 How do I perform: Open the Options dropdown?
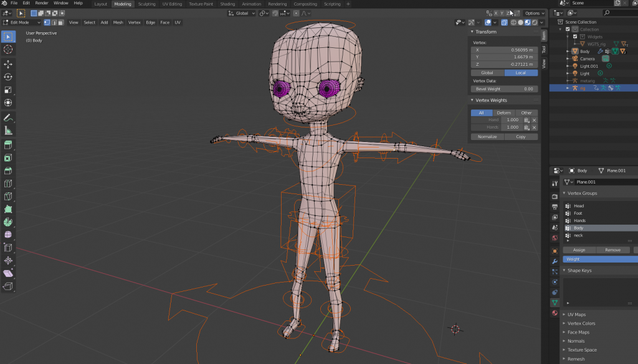click(535, 14)
